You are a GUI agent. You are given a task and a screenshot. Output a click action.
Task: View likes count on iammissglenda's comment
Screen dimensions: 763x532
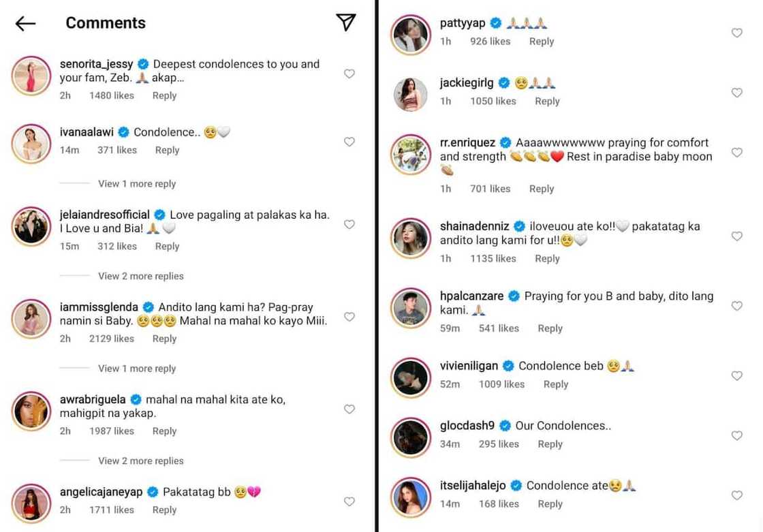click(x=112, y=339)
